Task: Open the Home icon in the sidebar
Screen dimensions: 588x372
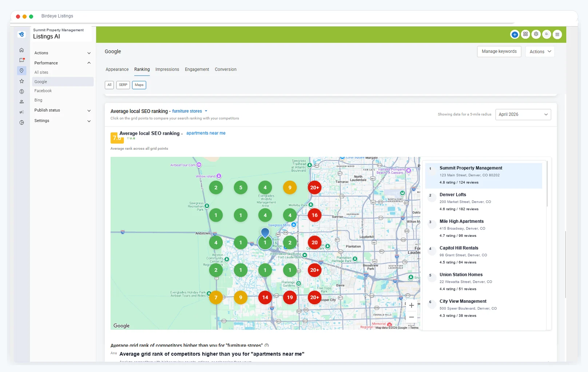Action: (21, 50)
